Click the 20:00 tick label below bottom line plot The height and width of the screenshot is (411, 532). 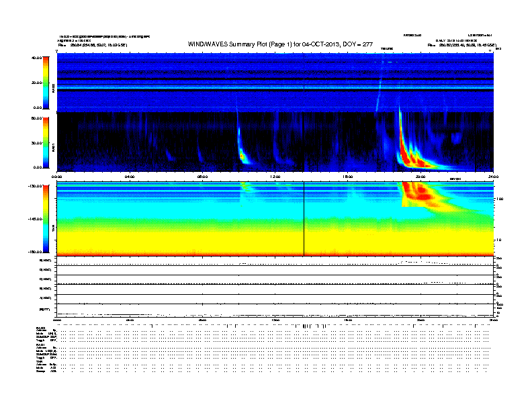pos(420,320)
